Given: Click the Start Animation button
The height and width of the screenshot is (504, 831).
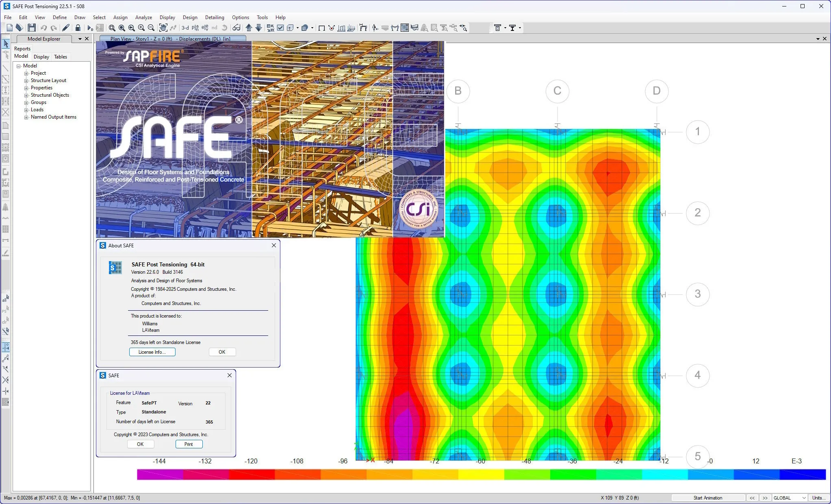Looking at the screenshot, I should (707, 498).
